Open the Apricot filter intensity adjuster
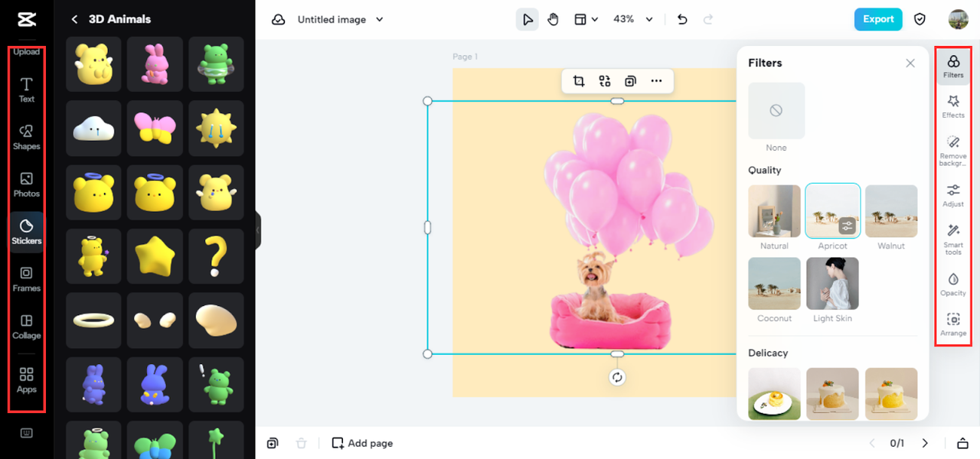980x459 pixels. click(x=847, y=226)
